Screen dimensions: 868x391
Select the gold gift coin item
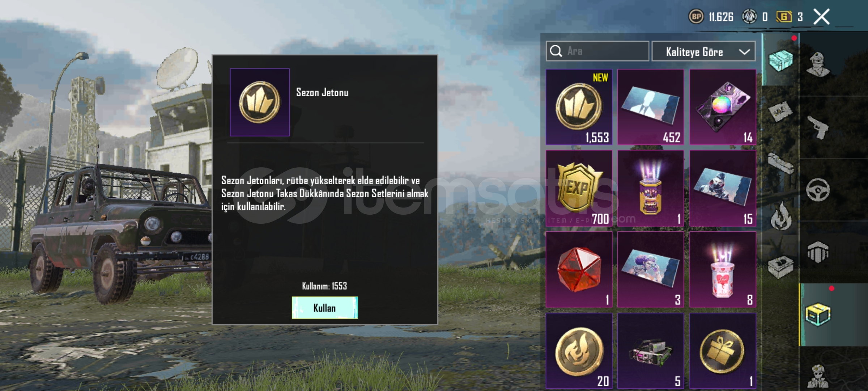click(723, 351)
